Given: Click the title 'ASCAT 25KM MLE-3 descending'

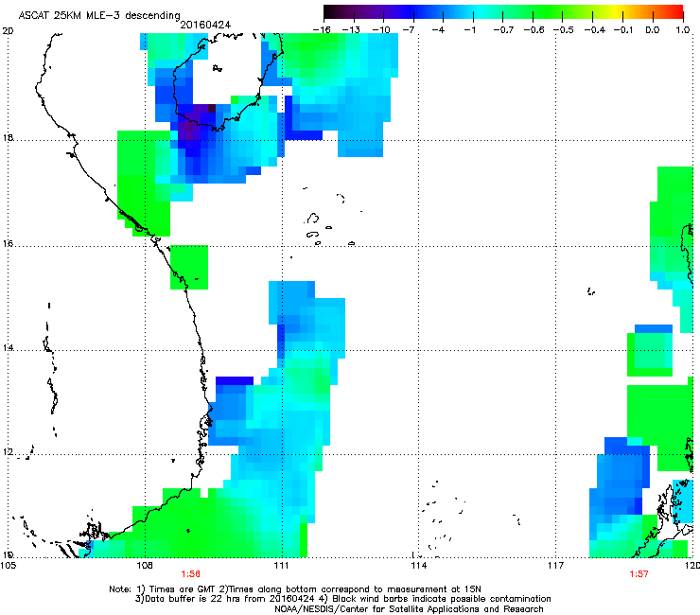Looking at the screenshot, I should coord(99,15).
